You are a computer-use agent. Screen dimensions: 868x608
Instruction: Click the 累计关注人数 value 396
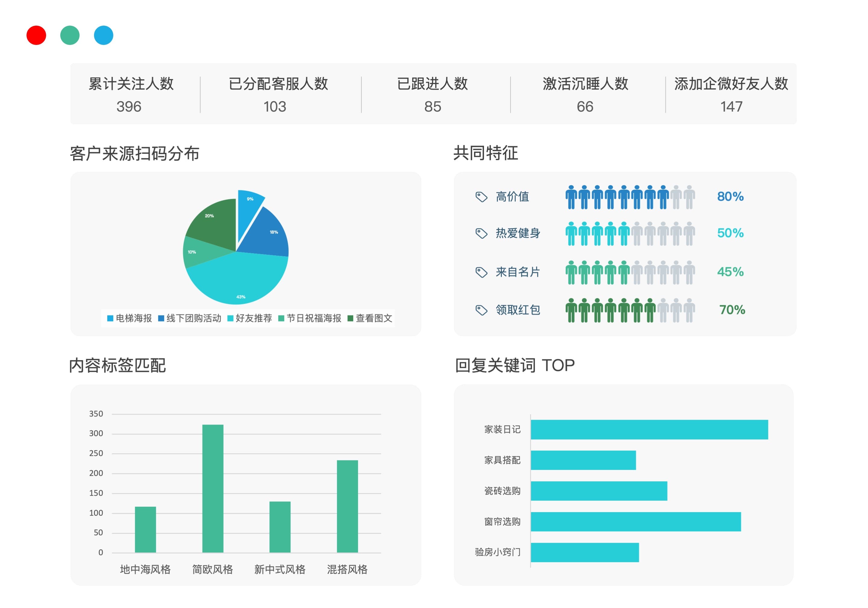129,107
